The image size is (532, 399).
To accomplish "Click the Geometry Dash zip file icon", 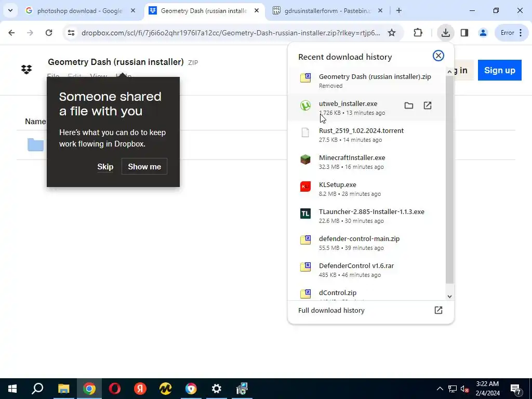I will [x=305, y=78].
